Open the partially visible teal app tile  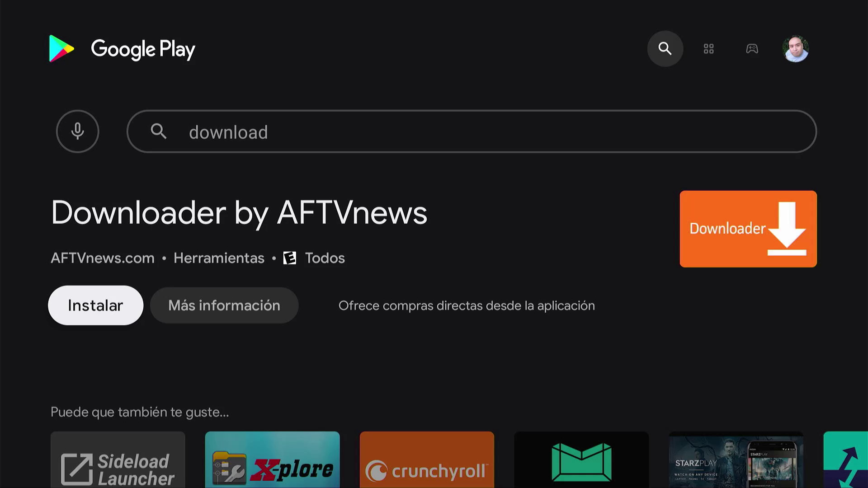pos(846,460)
